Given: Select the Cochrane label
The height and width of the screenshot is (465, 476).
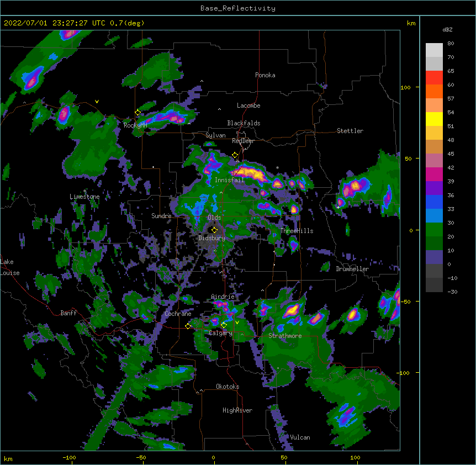Looking at the screenshot, I should [178, 314].
